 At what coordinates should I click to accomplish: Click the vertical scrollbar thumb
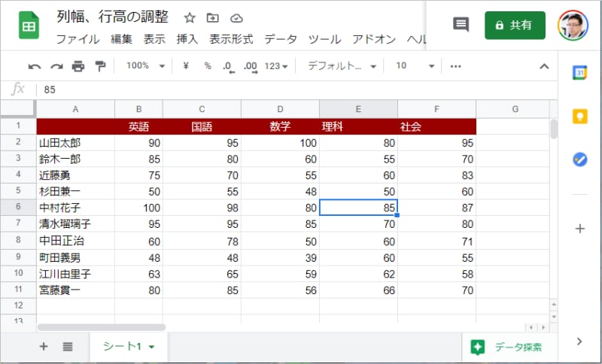(553, 129)
